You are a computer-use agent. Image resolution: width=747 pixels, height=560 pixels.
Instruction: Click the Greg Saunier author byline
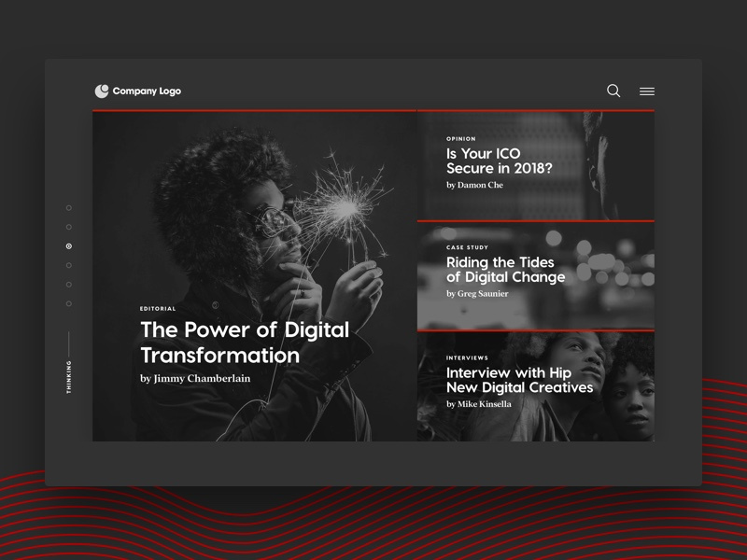pos(477,294)
